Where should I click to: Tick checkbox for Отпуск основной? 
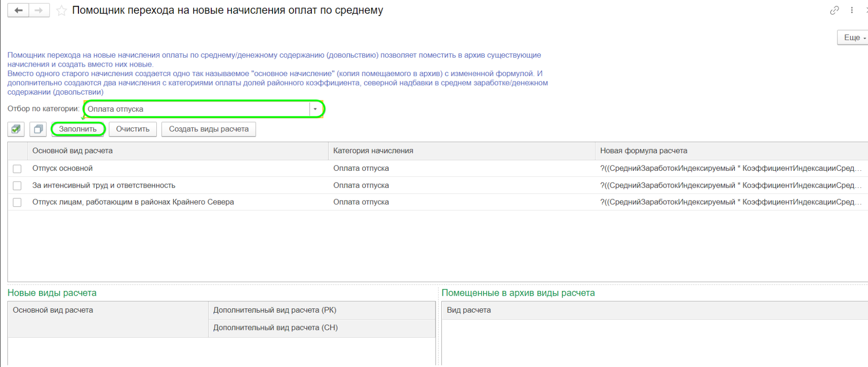tap(17, 169)
